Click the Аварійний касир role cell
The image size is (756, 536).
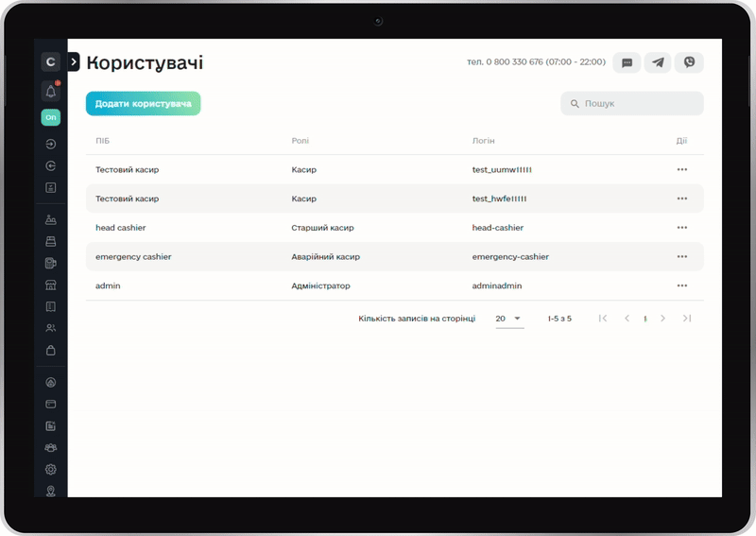(x=325, y=257)
